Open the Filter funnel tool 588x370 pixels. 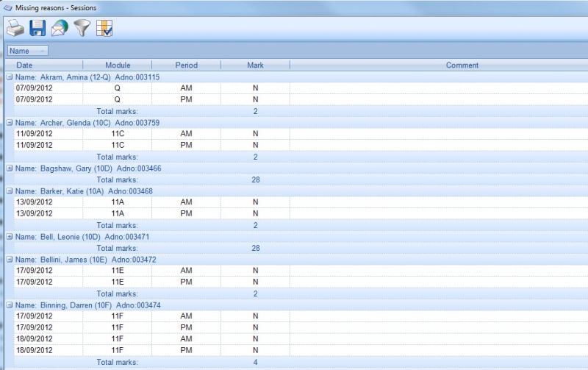(82, 28)
